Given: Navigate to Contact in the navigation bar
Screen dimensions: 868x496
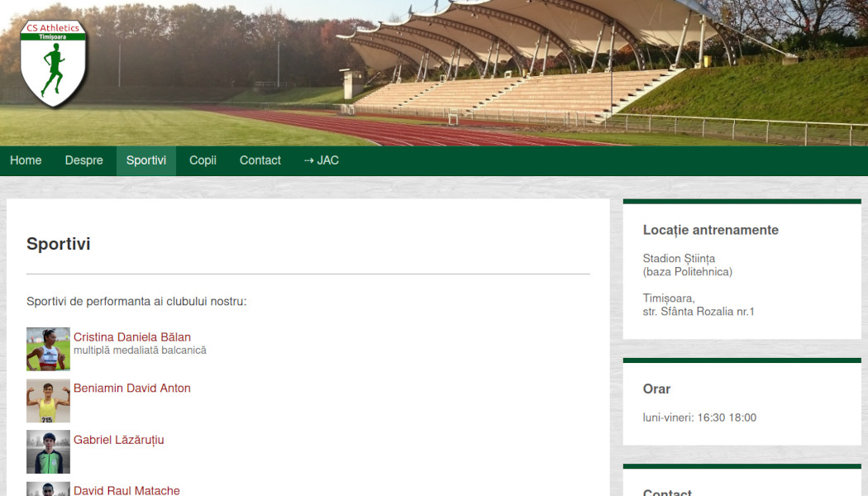Looking at the screenshot, I should (260, 160).
